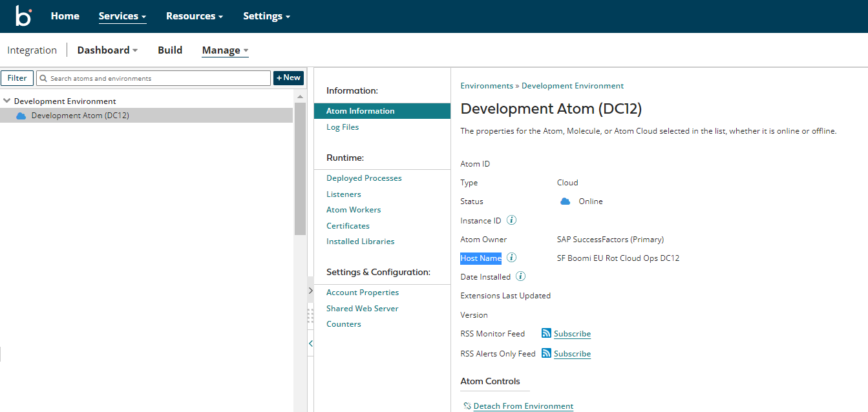Click the Extensions Last Updated label
The height and width of the screenshot is (412, 868).
point(505,296)
